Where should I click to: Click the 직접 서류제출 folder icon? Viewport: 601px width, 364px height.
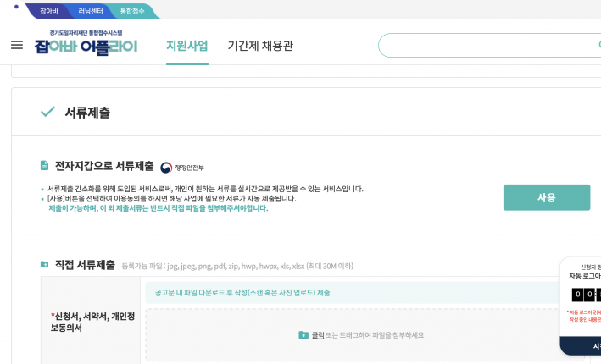pyautogui.click(x=44, y=264)
